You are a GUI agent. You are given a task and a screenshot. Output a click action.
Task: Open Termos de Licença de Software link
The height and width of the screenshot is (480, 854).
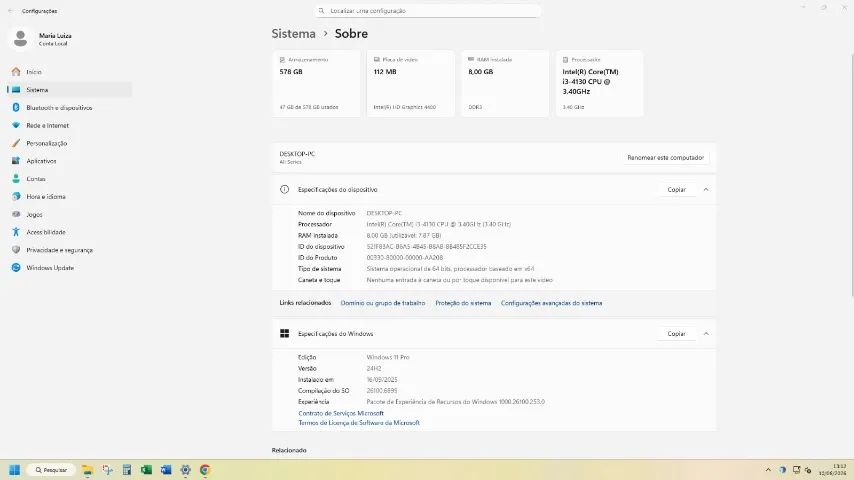coord(359,423)
